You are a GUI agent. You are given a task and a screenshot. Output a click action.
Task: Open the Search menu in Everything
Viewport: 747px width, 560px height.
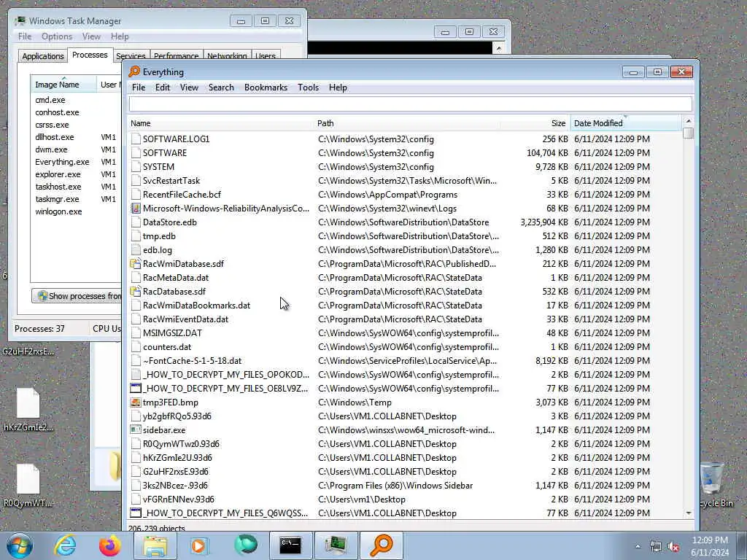[x=221, y=87]
